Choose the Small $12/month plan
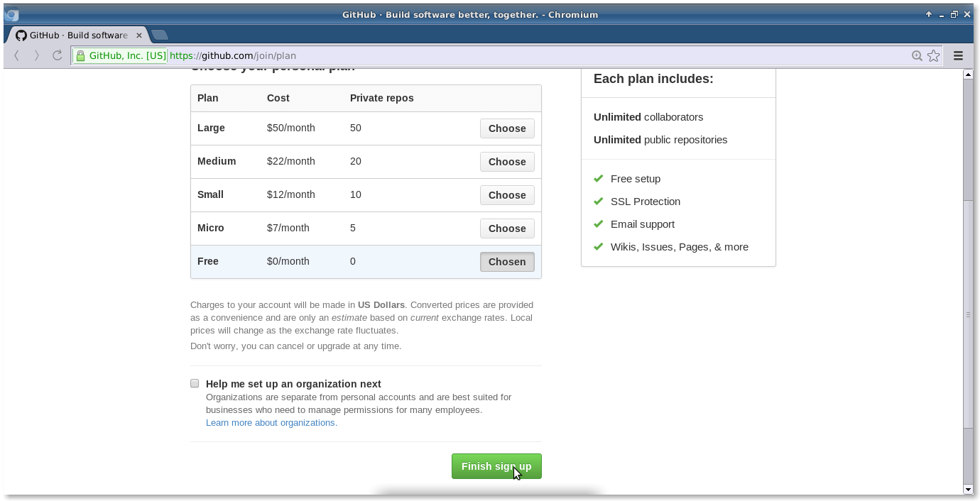This screenshot has width=980, height=501. (x=507, y=195)
